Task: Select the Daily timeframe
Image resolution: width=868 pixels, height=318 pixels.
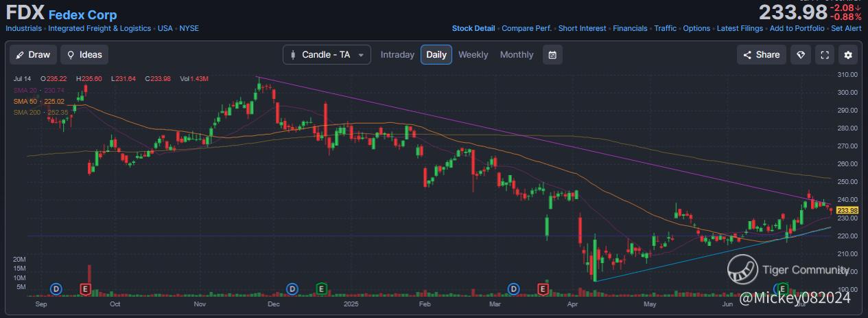Action: (x=436, y=55)
